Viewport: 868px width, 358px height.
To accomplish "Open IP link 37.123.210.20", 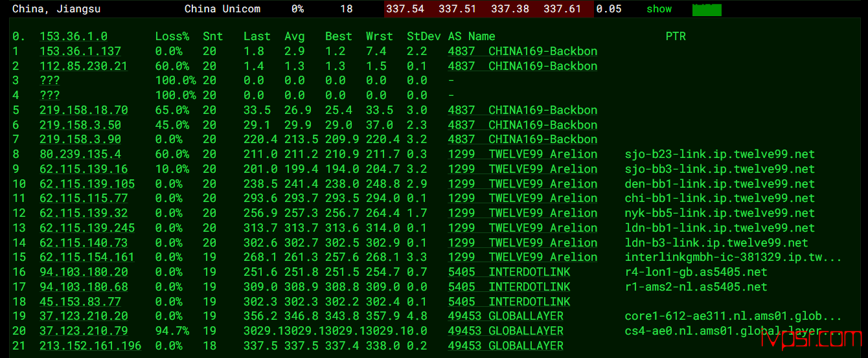I will (x=84, y=316).
